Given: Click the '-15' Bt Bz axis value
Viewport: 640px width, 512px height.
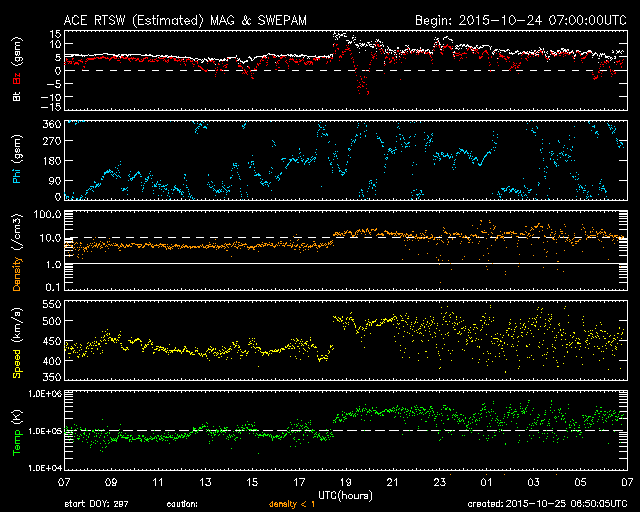Looking at the screenshot, I should coord(51,107).
